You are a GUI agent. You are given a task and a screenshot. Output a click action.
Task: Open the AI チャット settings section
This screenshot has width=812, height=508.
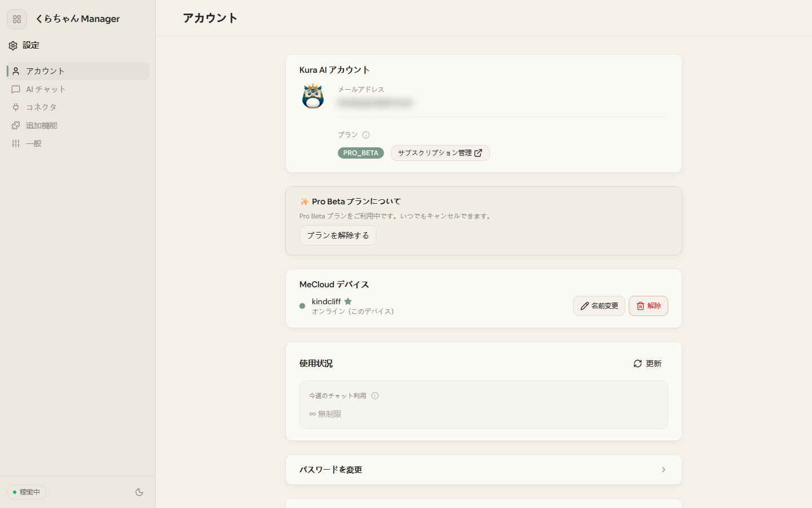coord(78,89)
